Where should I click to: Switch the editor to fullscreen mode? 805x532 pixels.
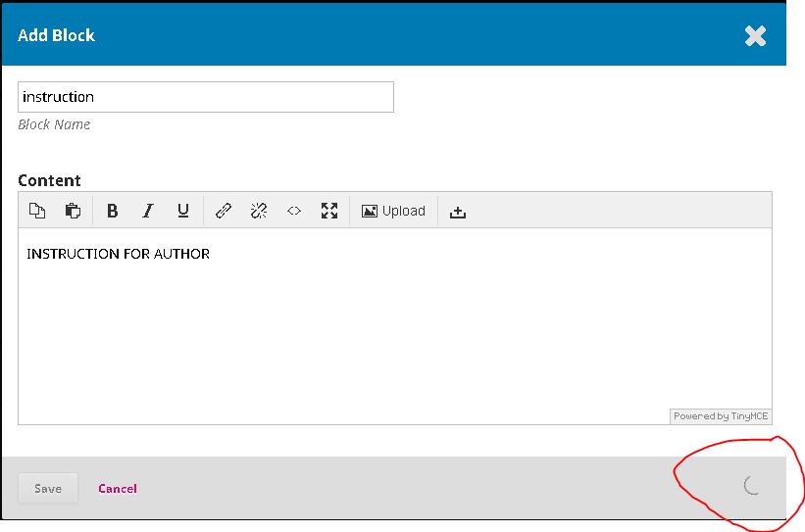[329, 211]
